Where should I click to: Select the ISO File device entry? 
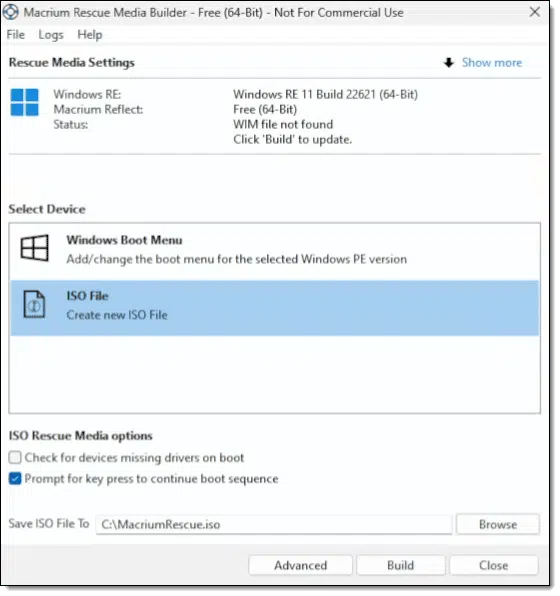[x=274, y=308]
